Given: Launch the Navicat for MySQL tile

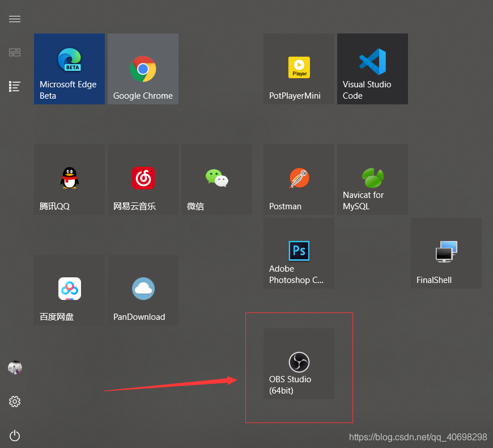Looking at the screenshot, I should point(372,179).
